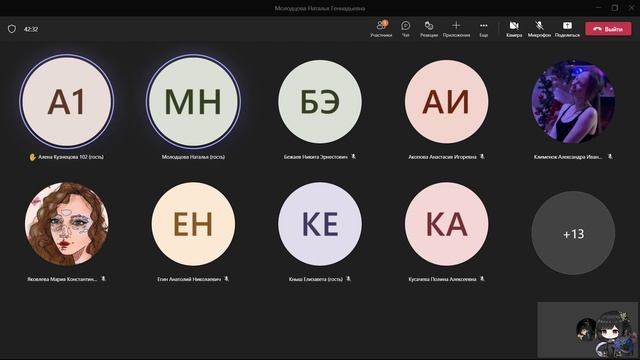Screen dimensions: 640x360
Task: Click the name label under БЭ avatar
Action: (316, 157)
